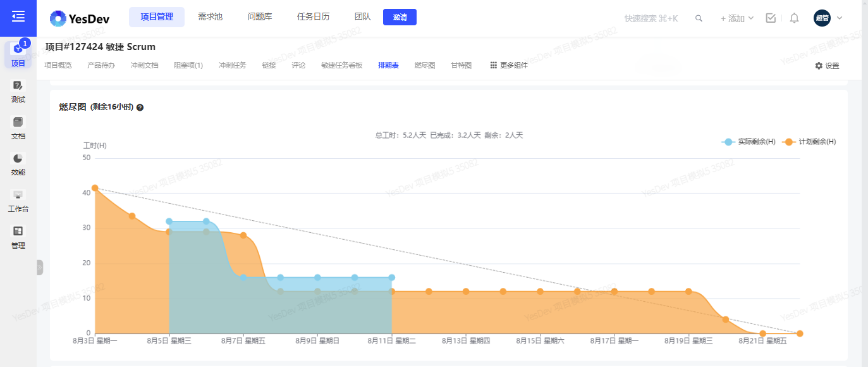
Task: Click the 8月9日 星期日 axis label
Action: pyautogui.click(x=317, y=341)
